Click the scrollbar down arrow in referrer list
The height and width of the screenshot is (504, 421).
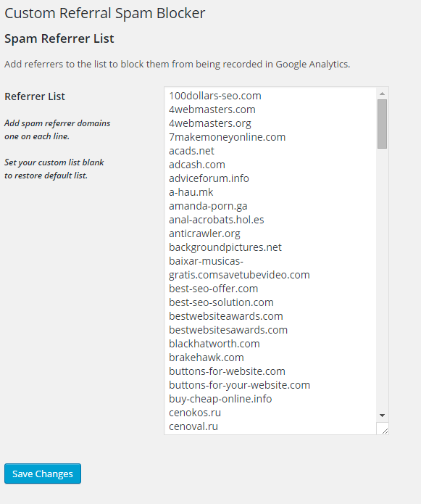[x=382, y=416]
